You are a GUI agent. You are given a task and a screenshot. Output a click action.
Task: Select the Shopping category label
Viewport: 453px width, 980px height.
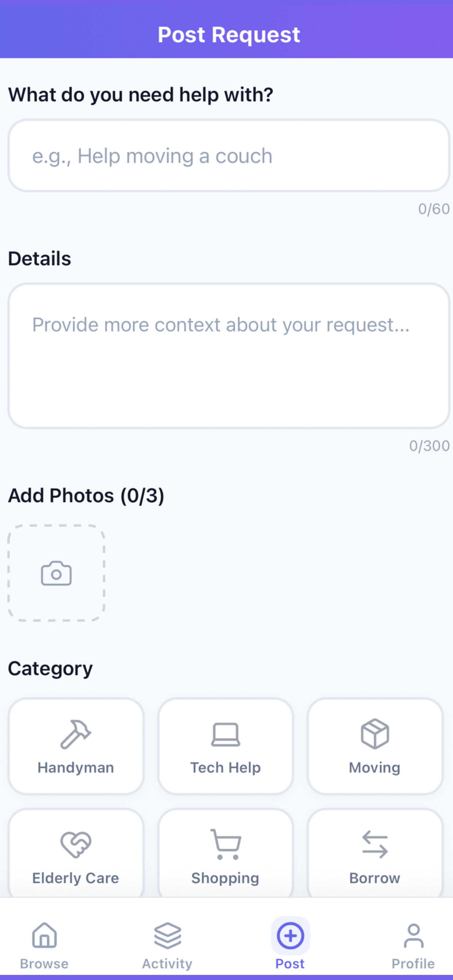point(225,878)
